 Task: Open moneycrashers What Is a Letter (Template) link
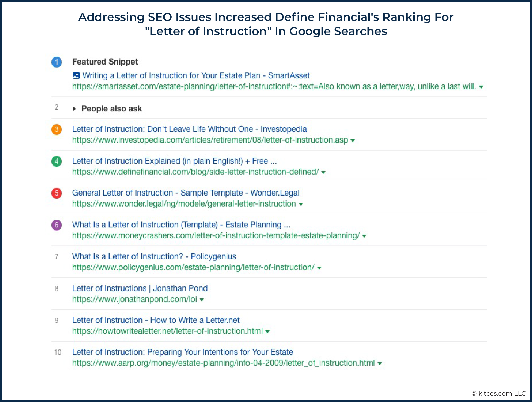coord(181,225)
